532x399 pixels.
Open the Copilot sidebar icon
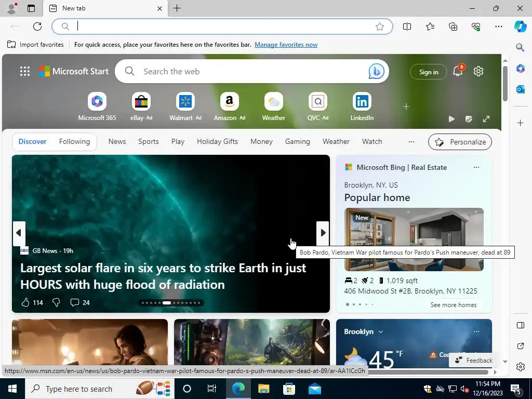[x=520, y=26]
